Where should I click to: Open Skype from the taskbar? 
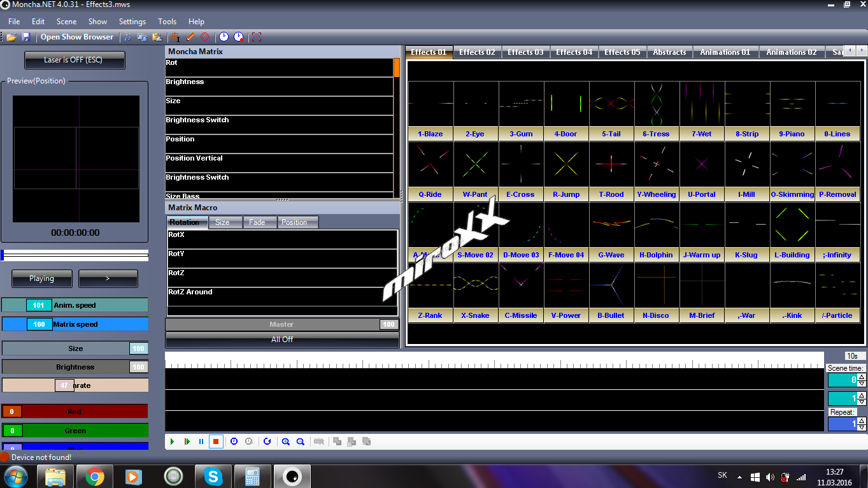tap(213, 476)
